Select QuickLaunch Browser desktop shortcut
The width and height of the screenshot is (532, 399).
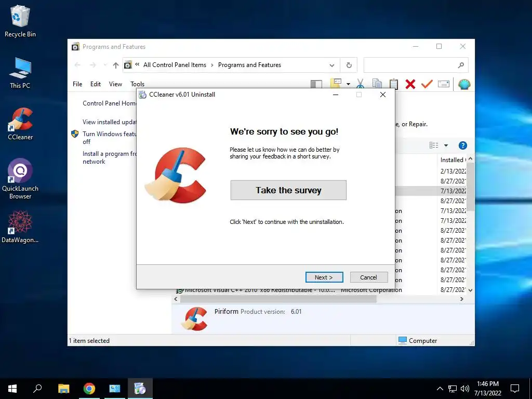[x=20, y=179]
